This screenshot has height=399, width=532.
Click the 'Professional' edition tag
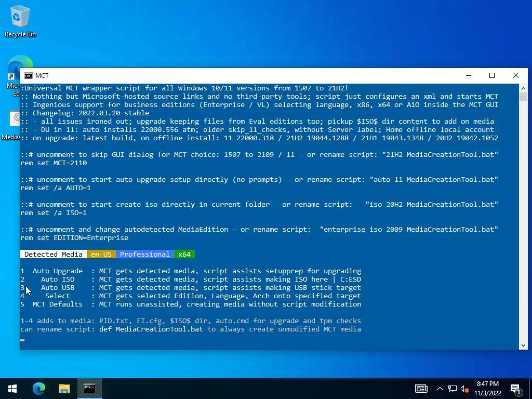(145, 255)
